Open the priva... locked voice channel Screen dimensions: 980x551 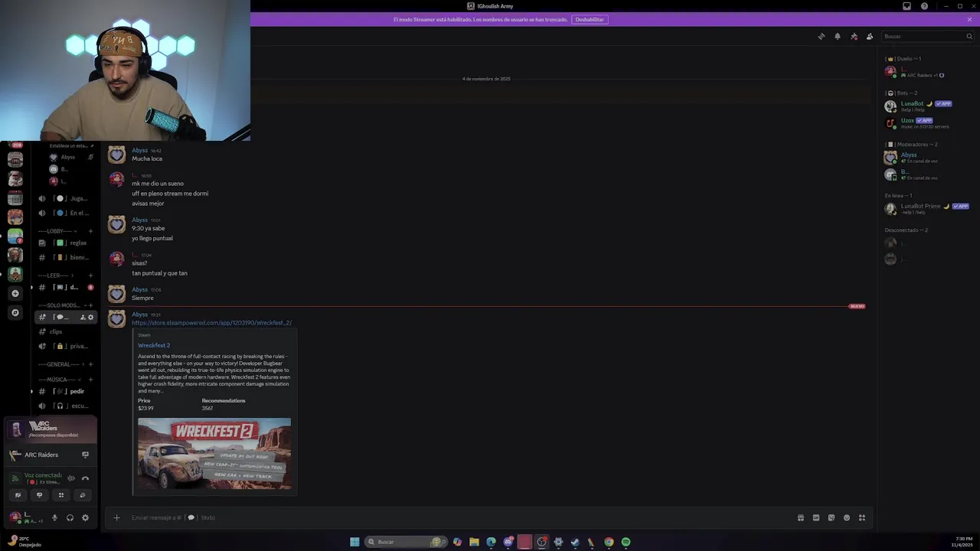(65, 346)
